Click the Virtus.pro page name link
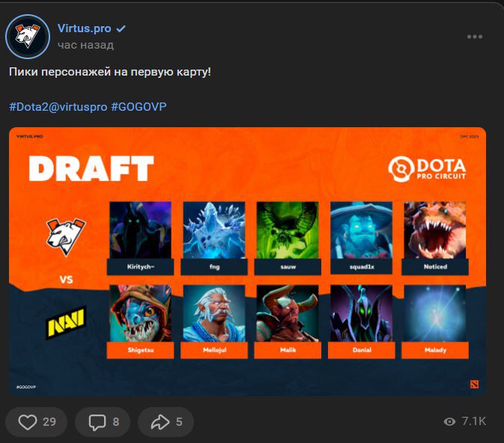 [84, 28]
